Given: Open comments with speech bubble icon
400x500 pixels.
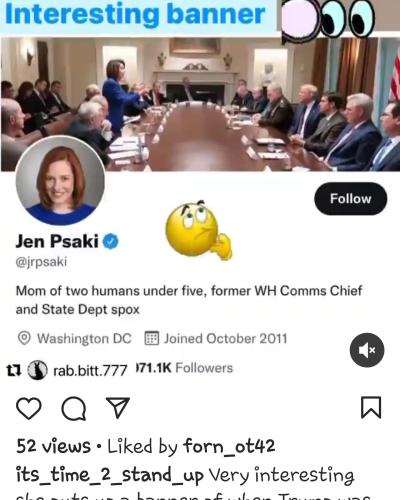Looking at the screenshot, I should pyautogui.click(x=74, y=408).
